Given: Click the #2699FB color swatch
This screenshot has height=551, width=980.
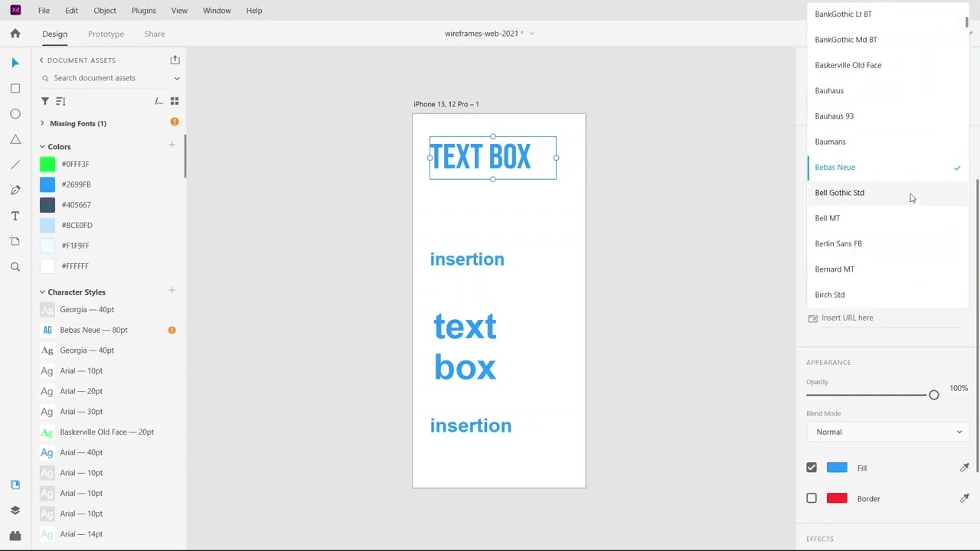Looking at the screenshot, I should (x=47, y=184).
